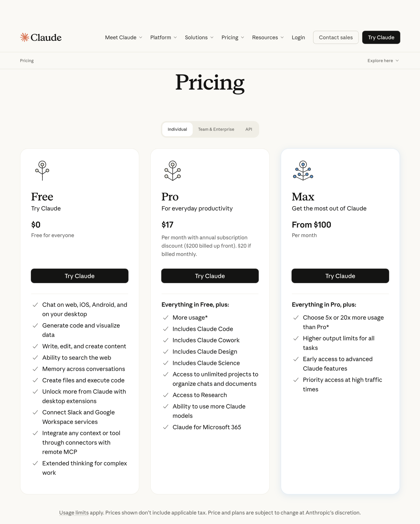Open the Solutions menu in navigation
The height and width of the screenshot is (524, 420).
[199, 37]
